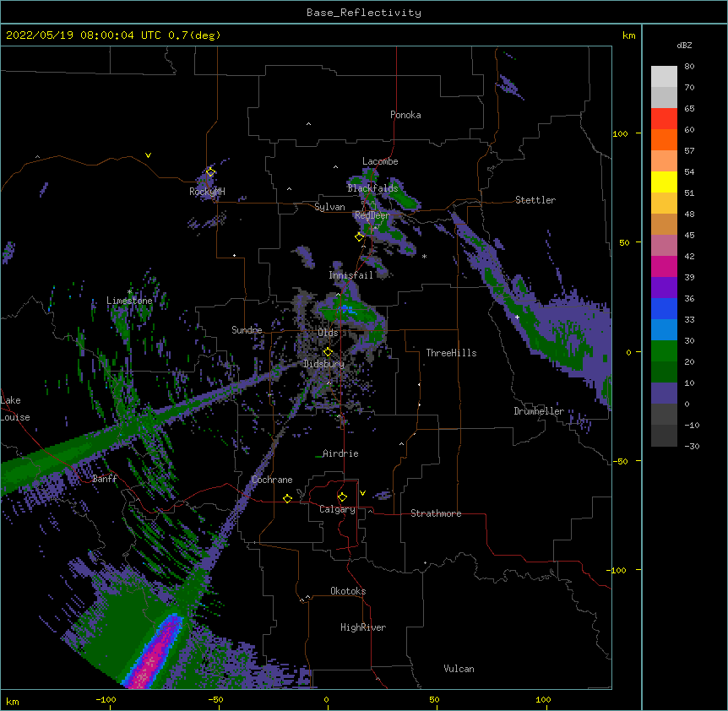Click the Didsbury label
Screen dimensions: 728x711
(x=323, y=364)
